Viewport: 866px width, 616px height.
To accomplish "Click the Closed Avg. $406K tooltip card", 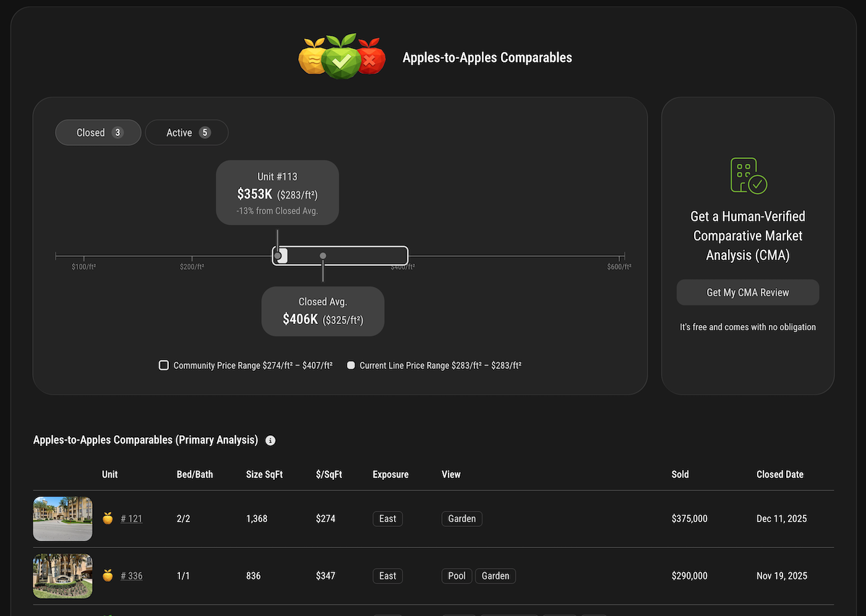I will tap(323, 311).
